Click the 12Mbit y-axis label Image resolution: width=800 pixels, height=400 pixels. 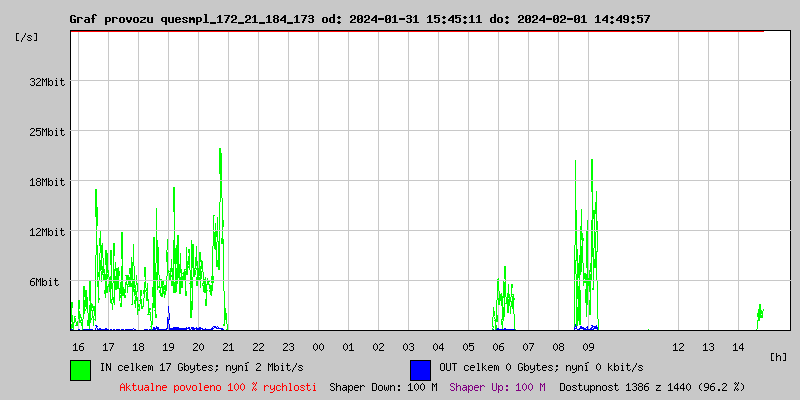tap(47, 232)
